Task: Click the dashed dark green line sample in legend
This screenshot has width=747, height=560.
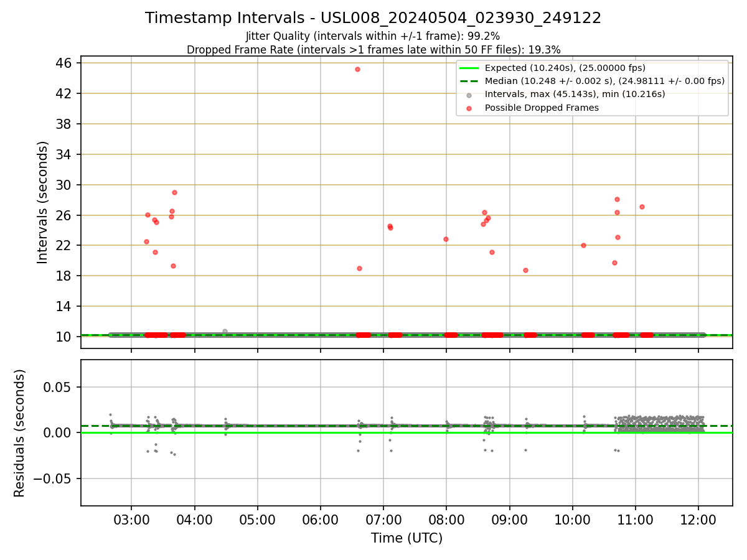Action: 469,81
